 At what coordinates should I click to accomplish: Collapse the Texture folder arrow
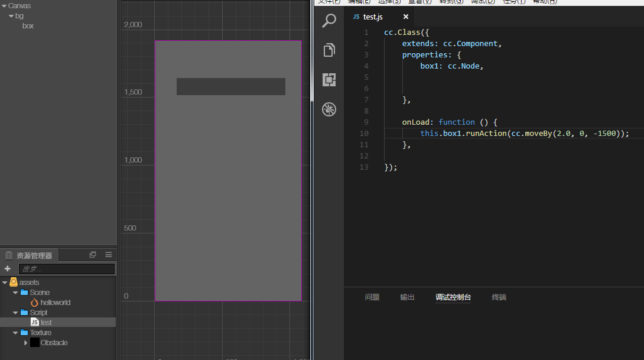pos(15,333)
